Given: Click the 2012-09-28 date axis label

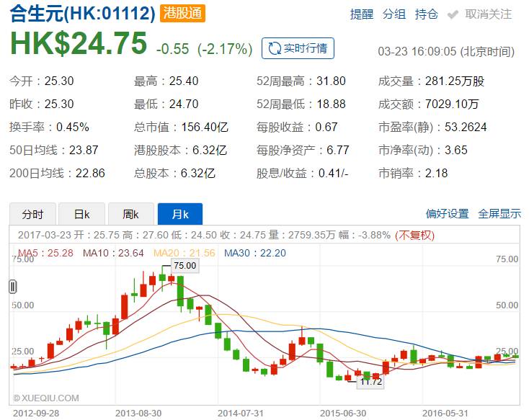Looking at the screenshot, I should [36, 413].
